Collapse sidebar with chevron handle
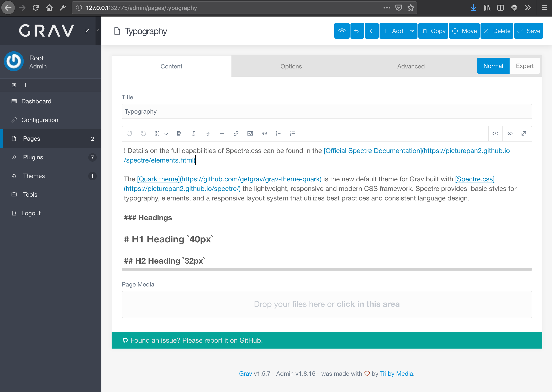The image size is (552, 392). [98, 31]
